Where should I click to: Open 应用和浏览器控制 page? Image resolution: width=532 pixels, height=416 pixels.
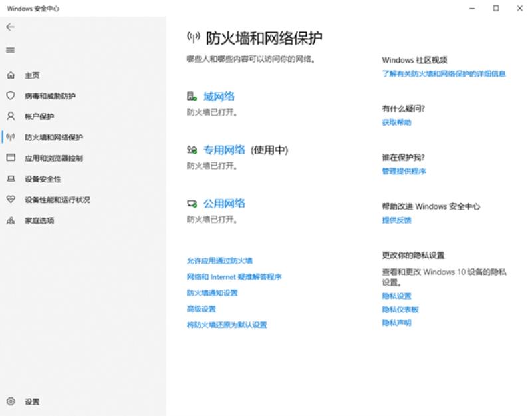coord(54,158)
